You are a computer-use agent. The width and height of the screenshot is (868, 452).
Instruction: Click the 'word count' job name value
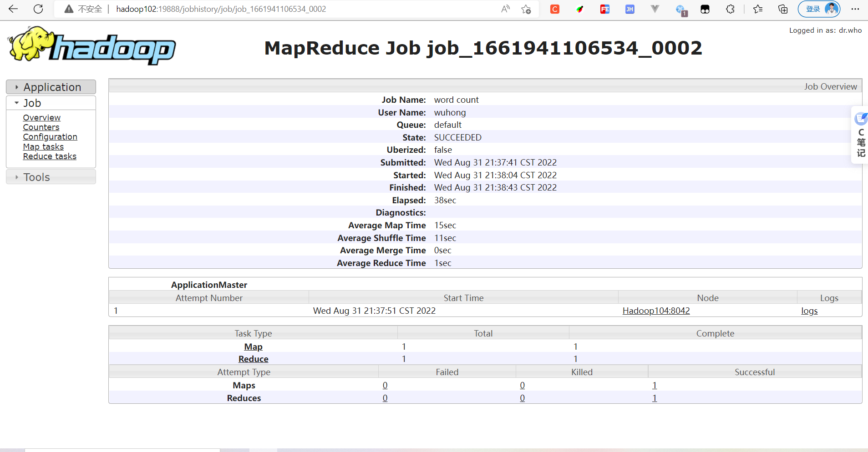pos(456,100)
